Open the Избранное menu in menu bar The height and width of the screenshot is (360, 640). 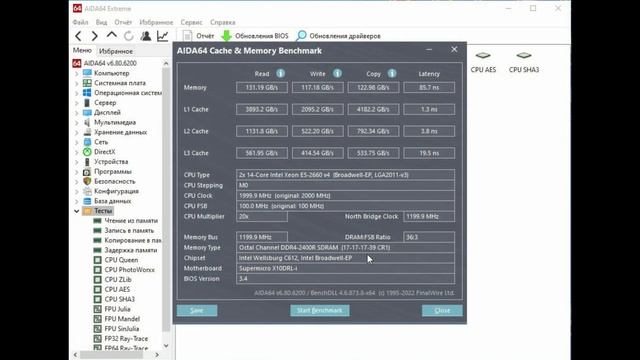pyautogui.click(x=156, y=22)
